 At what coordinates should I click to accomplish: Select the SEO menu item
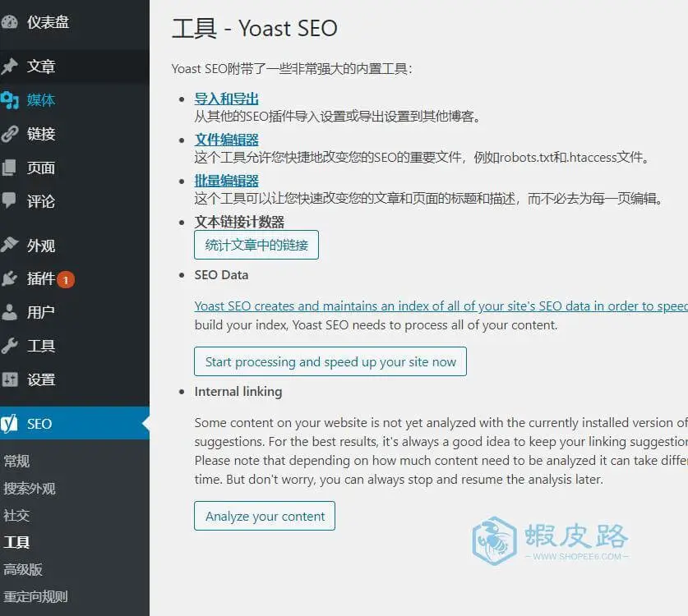click(x=75, y=423)
